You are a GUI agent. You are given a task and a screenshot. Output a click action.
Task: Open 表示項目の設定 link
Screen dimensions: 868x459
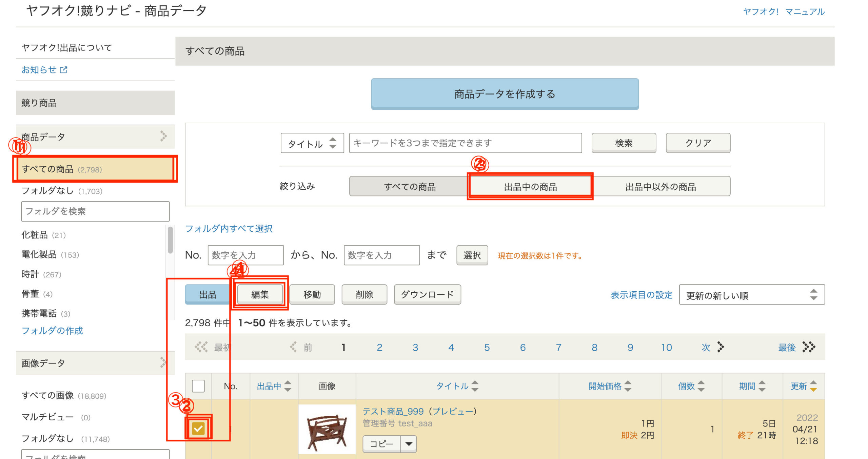point(642,295)
